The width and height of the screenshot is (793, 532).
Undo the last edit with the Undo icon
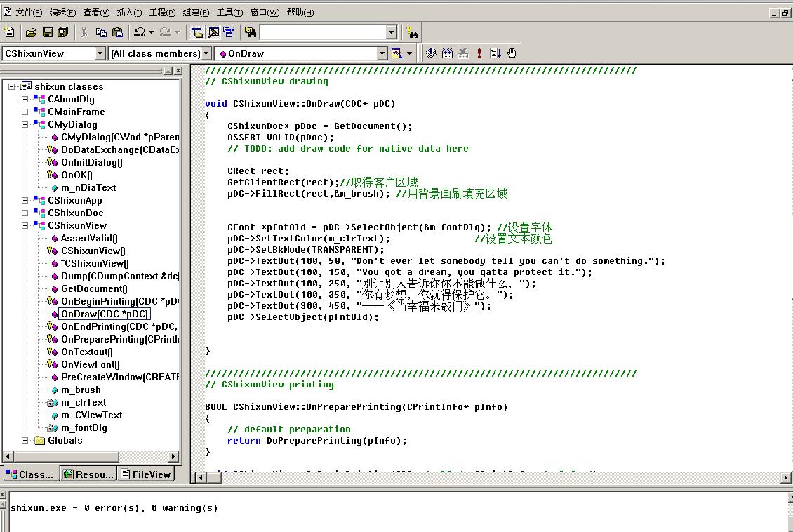140,32
